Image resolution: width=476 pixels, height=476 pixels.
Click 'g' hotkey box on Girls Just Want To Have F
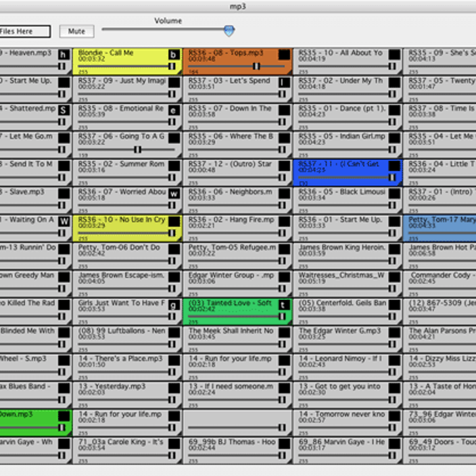click(174, 305)
